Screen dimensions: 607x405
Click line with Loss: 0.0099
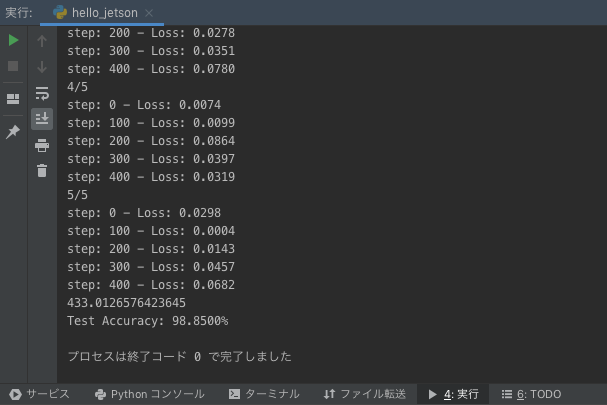(x=151, y=123)
